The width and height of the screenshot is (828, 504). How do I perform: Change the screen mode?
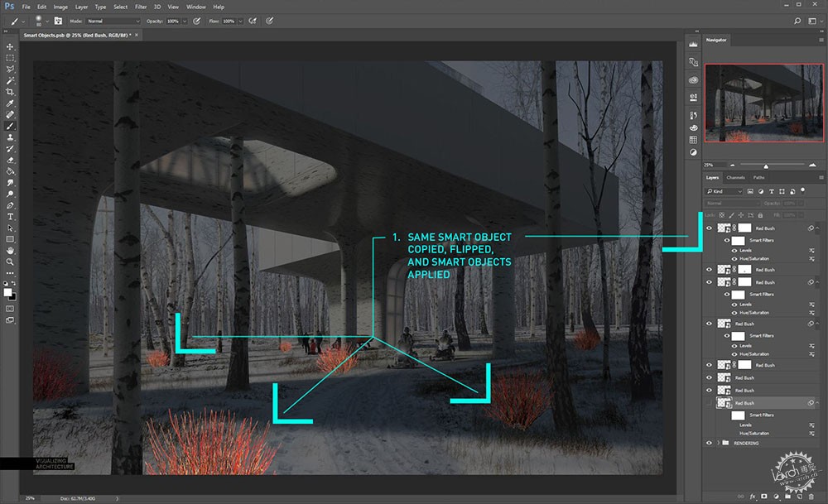[x=9, y=319]
